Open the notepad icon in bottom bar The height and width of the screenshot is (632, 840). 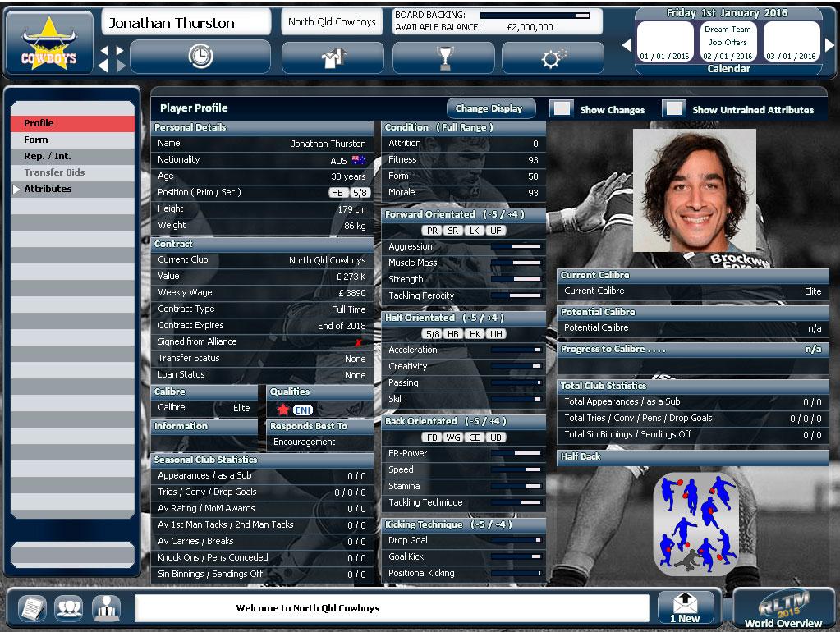click(x=31, y=608)
